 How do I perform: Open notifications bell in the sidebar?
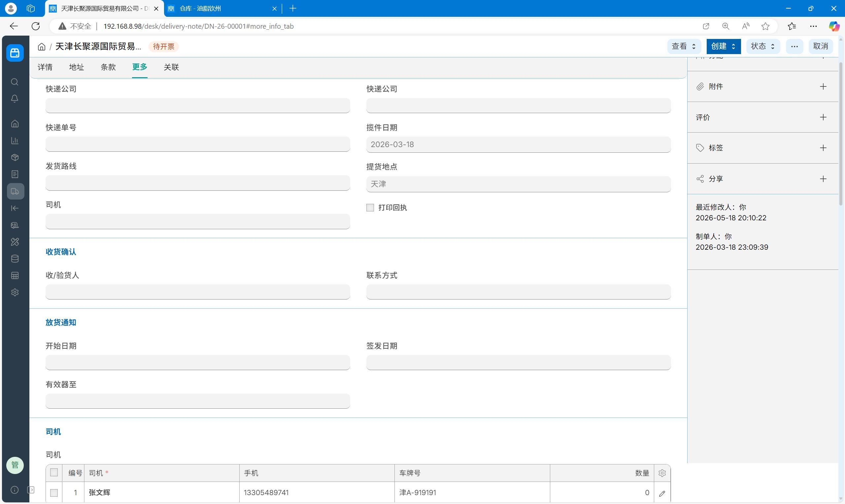click(x=15, y=99)
